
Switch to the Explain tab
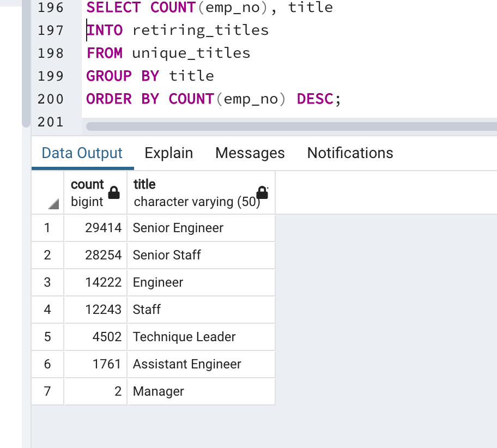pos(168,154)
